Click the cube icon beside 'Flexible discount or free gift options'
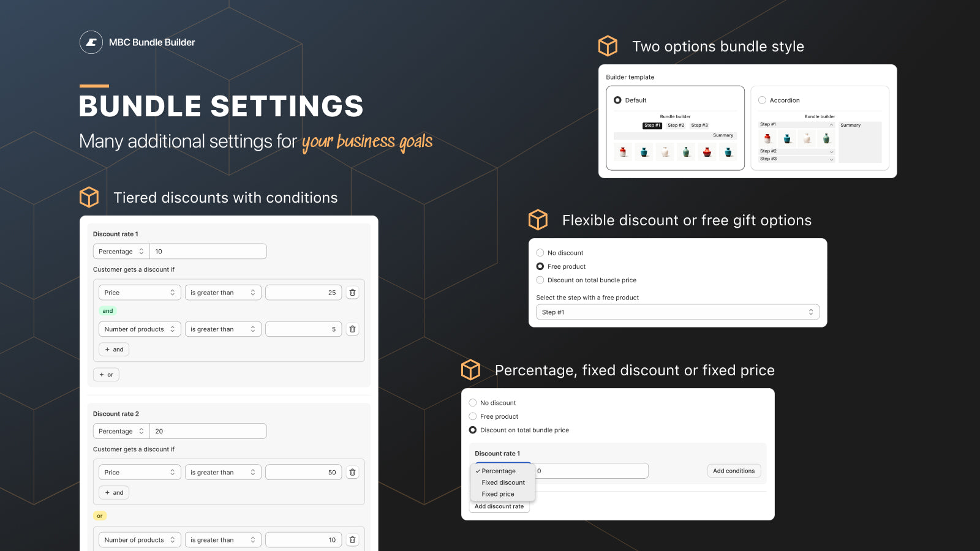980x551 pixels. click(x=538, y=220)
